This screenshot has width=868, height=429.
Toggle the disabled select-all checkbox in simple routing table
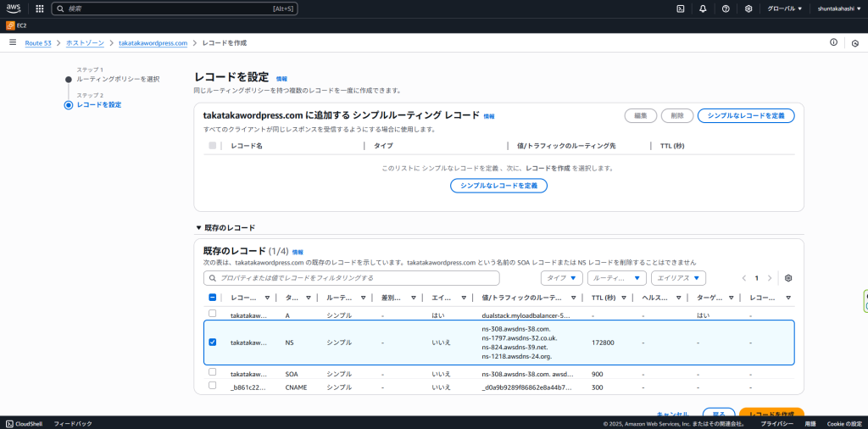pyautogui.click(x=213, y=146)
